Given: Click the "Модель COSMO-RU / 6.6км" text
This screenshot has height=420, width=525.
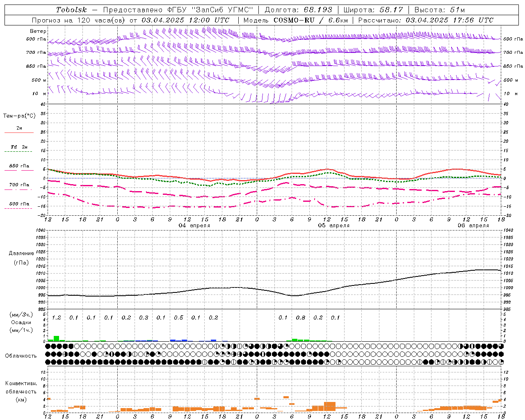Looking at the screenshot, I should [295, 20].
